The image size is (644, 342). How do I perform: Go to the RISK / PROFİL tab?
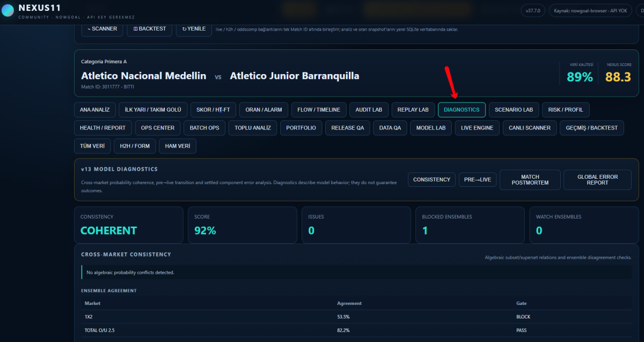tap(566, 110)
